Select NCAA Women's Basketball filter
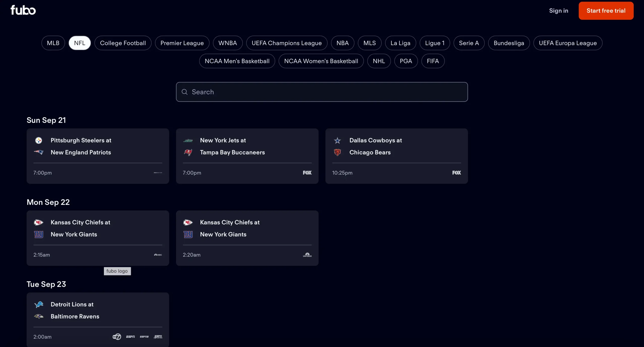Screen dimensions: 644x347 click(321, 61)
